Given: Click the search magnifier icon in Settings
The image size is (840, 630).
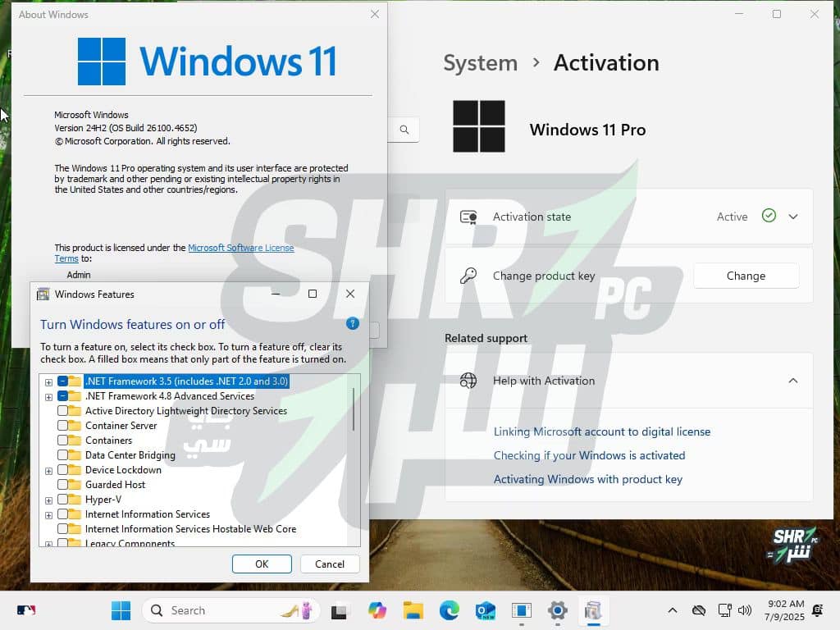Looking at the screenshot, I should click(x=404, y=130).
